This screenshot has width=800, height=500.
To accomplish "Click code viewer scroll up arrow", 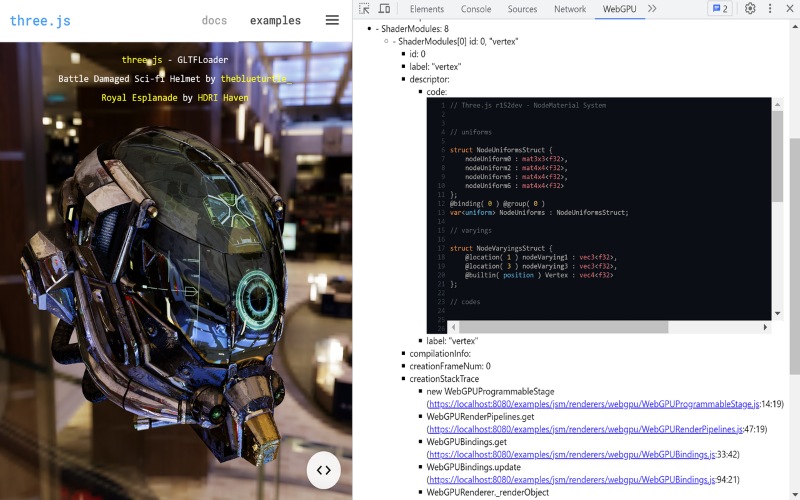I will [778, 105].
